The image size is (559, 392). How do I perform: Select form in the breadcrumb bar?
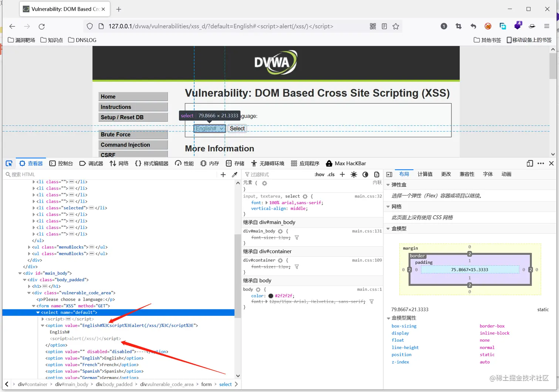point(206,384)
